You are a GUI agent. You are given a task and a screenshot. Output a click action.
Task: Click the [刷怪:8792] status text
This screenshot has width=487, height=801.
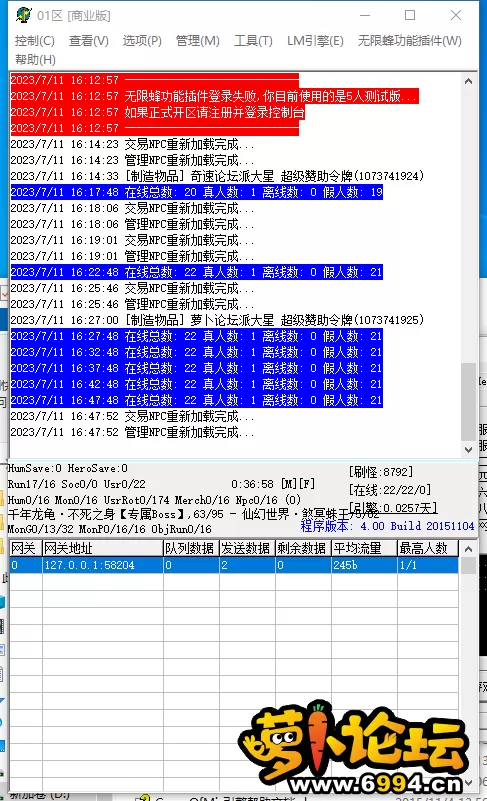[381, 472]
